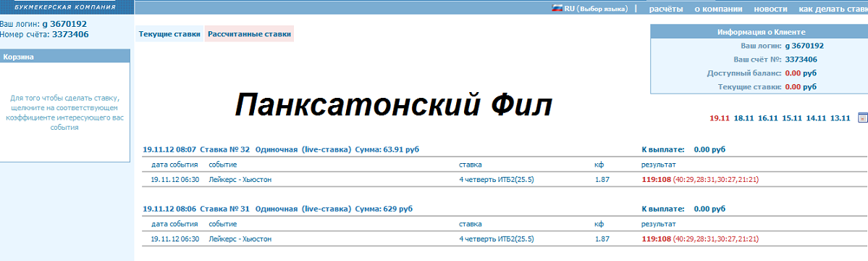Viewport: 868px width, 261px height.
Task: Switch to the Текущие ставки tab
Action: point(169,34)
